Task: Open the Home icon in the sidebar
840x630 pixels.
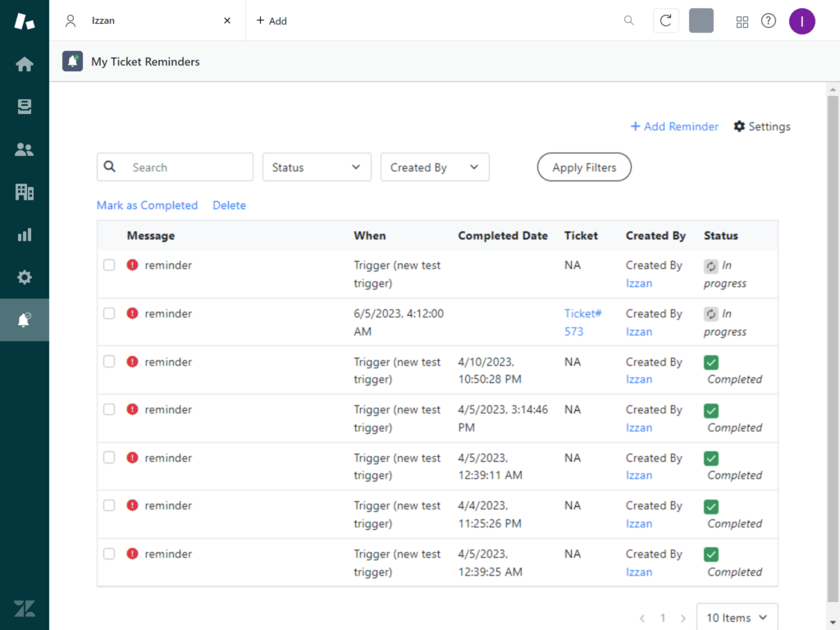Action: [x=25, y=63]
